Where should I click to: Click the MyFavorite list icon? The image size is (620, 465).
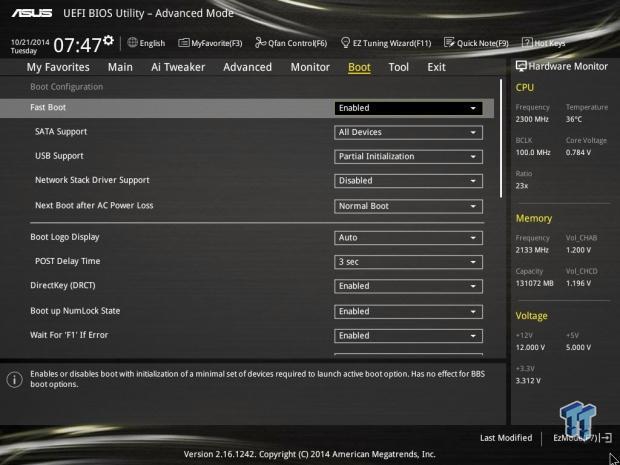point(183,43)
